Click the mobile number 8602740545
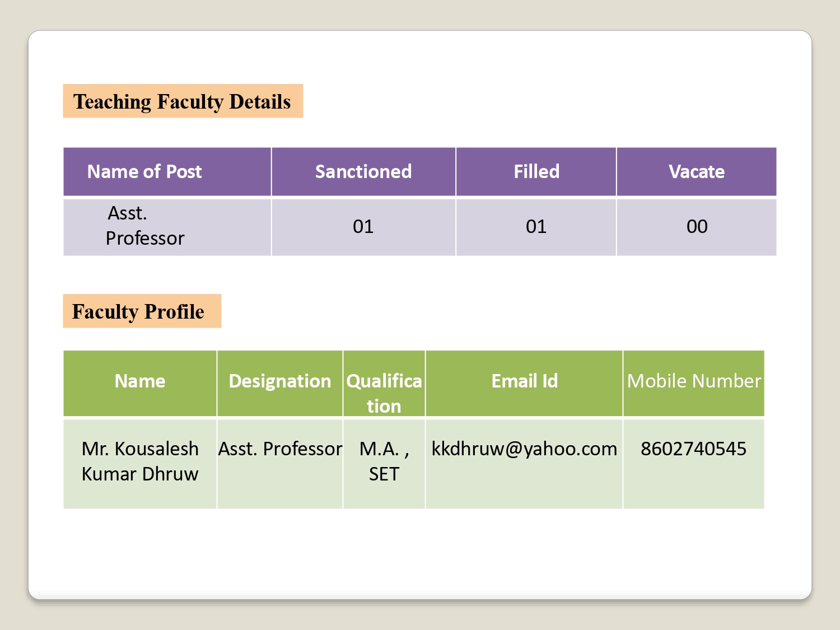The width and height of the screenshot is (840, 630). [x=693, y=449]
